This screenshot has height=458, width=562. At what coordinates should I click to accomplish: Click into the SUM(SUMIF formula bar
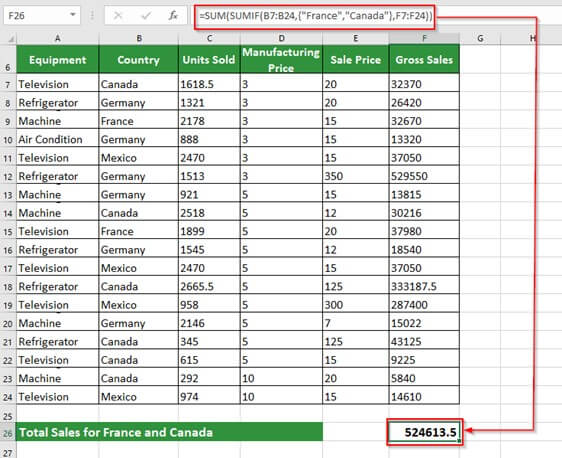pos(315,16)
